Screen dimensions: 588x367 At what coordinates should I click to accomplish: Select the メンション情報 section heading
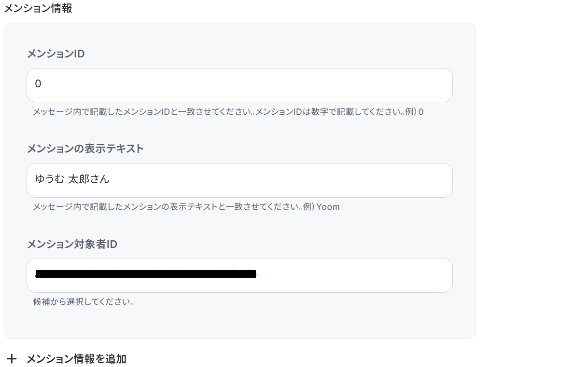[x=38, y=8]
